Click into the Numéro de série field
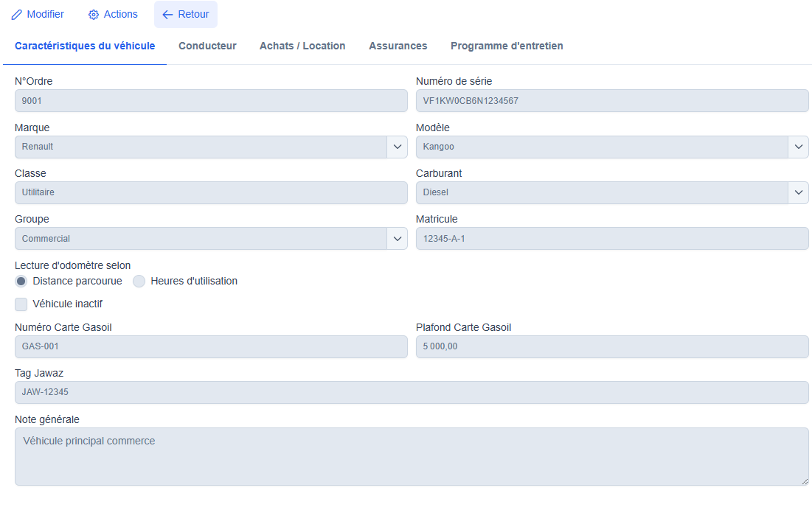 (612, 101)
